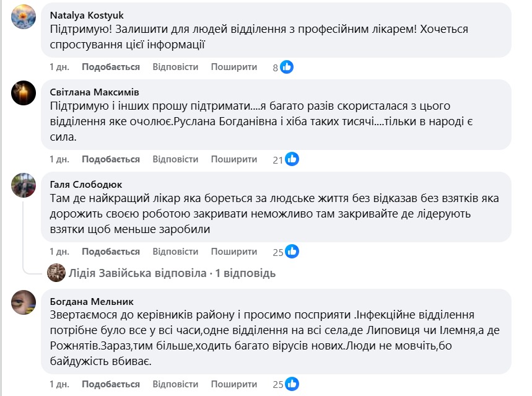The height and width of the screenshot is (396, 532).
Task: Open the Світлана Максимів name link
Action: [95, 93]
